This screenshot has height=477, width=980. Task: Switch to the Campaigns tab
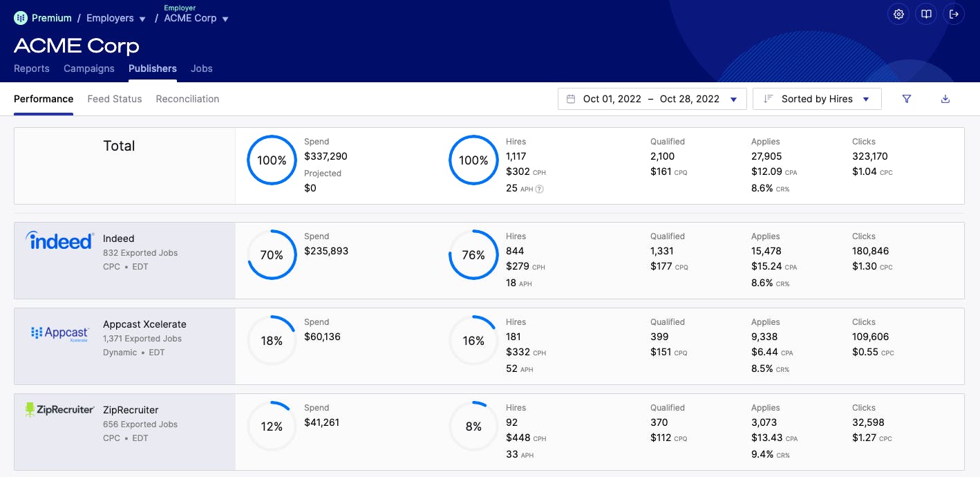(x=88, y=68)
